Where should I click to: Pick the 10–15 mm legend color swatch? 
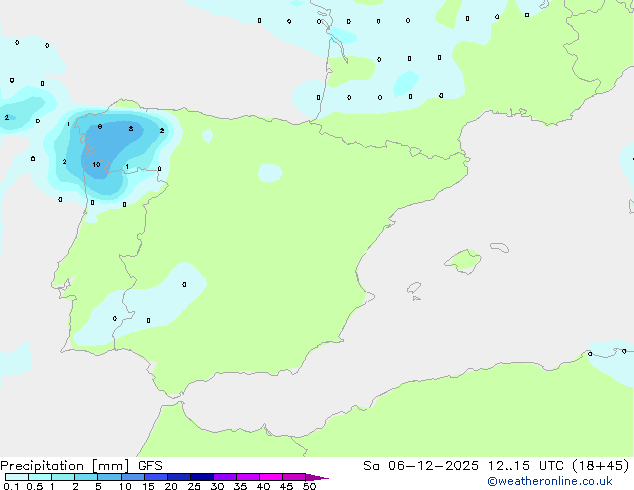pos(133,477)
